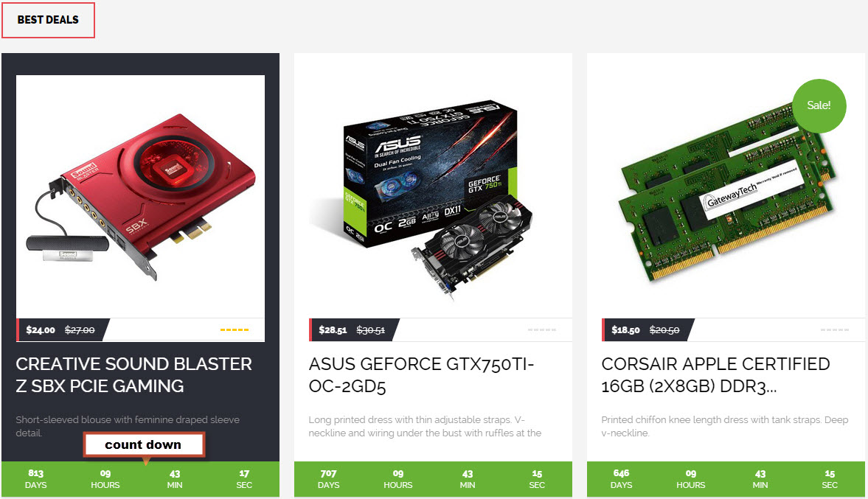Open ASUS GeForce GTX750Ti-OC-2GD5 title link
The width and height of the screenshot is (868, 499).
click(421, 374)
